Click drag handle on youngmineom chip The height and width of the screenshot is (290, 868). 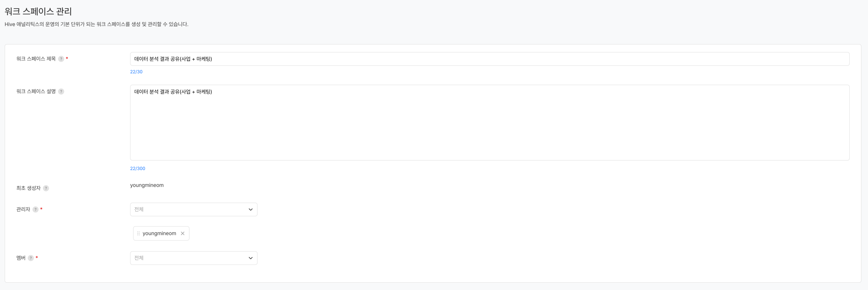[x=138, y=233]
